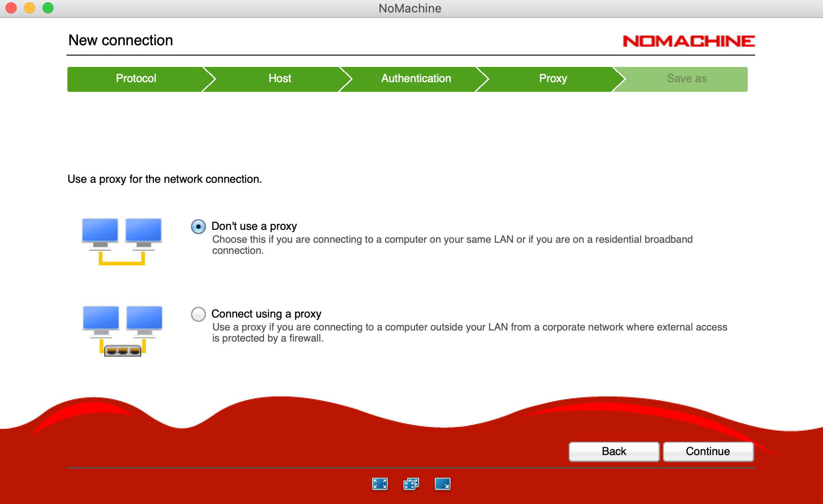
Task: Go to the Protocol wizard step
Action: click(x=136, y=79)
